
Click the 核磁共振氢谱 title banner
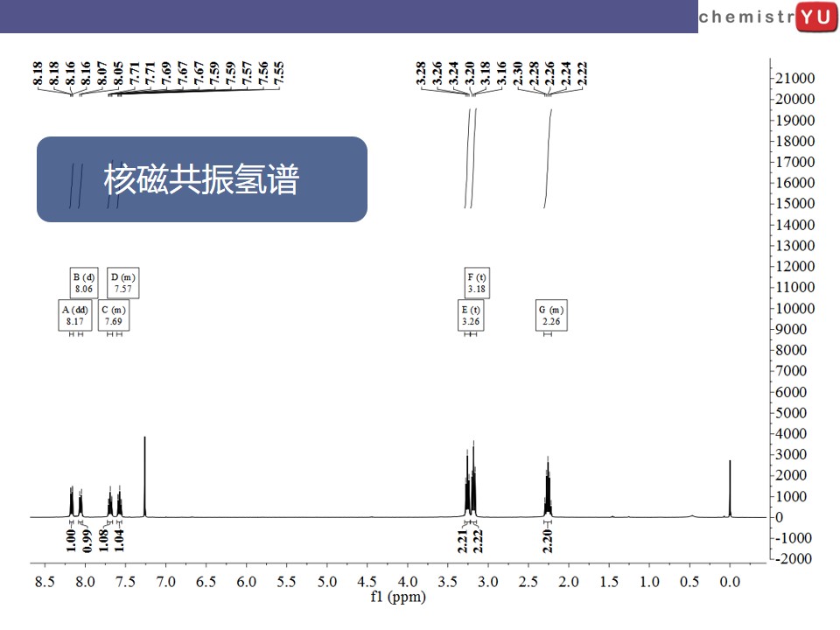202,178
